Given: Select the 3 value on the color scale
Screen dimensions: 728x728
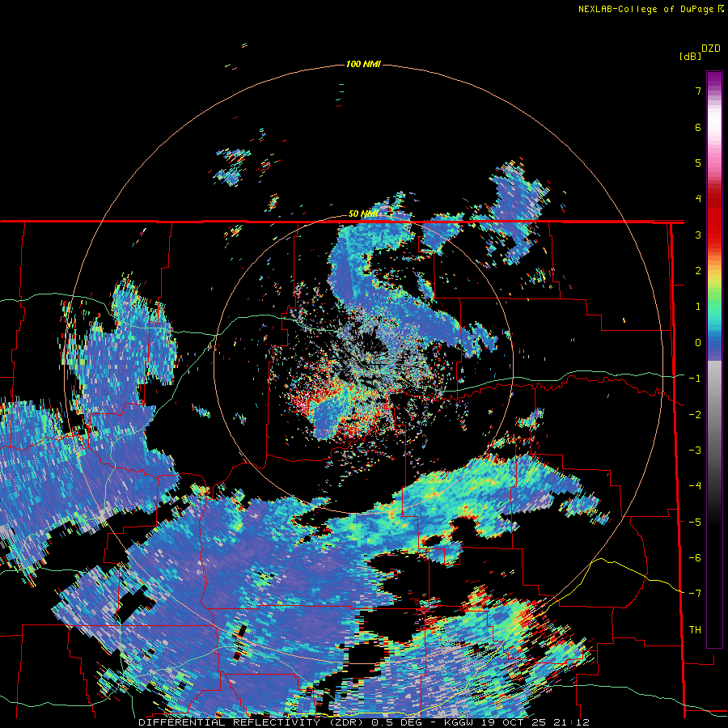Looking at the screenshot, I should pos(698,235).
